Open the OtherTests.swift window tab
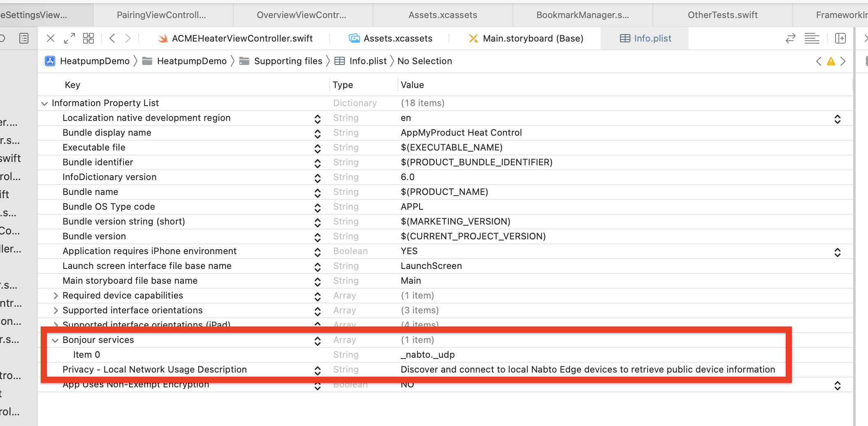 click(x=722, y=15)
